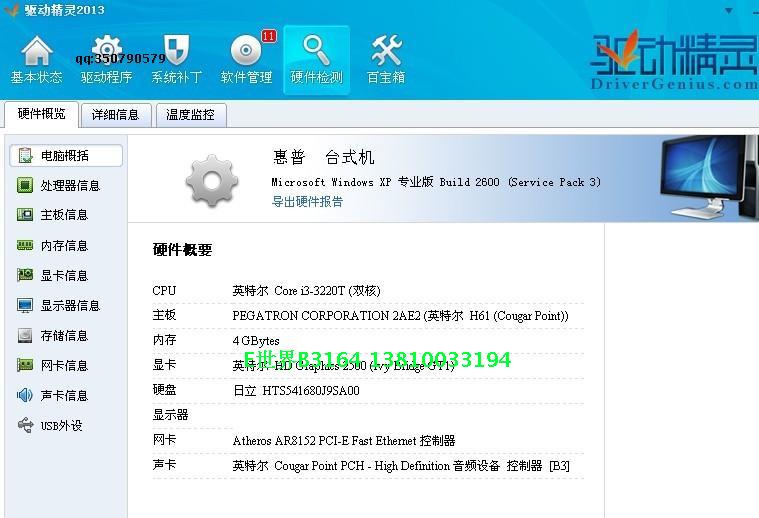Viewport: 759px width, 518px height.
Task: Select USB外设 in the sidebar
Action: point(61,426)
